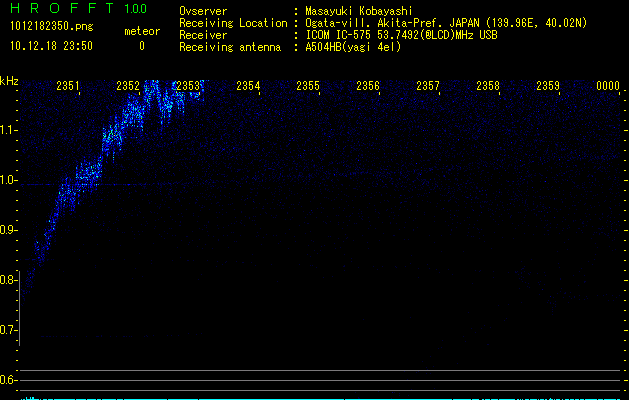Click the 0000 time marker
Screen dimensions: 629x400
[608, 86]
